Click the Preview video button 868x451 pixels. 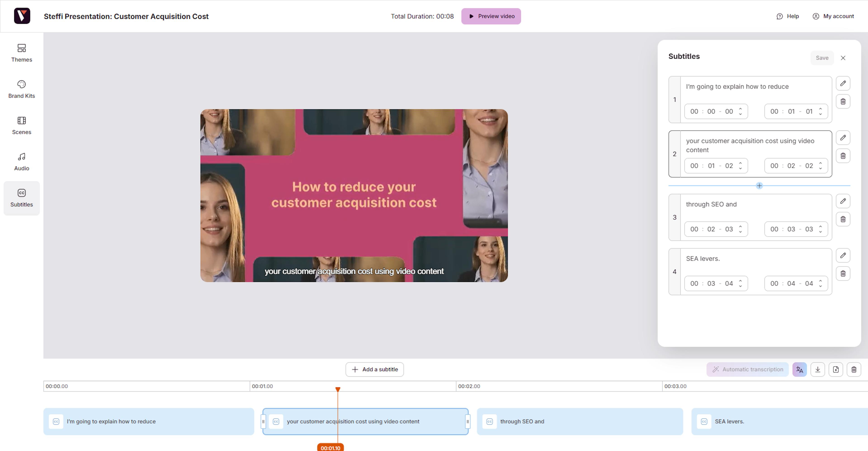[491, 16]
